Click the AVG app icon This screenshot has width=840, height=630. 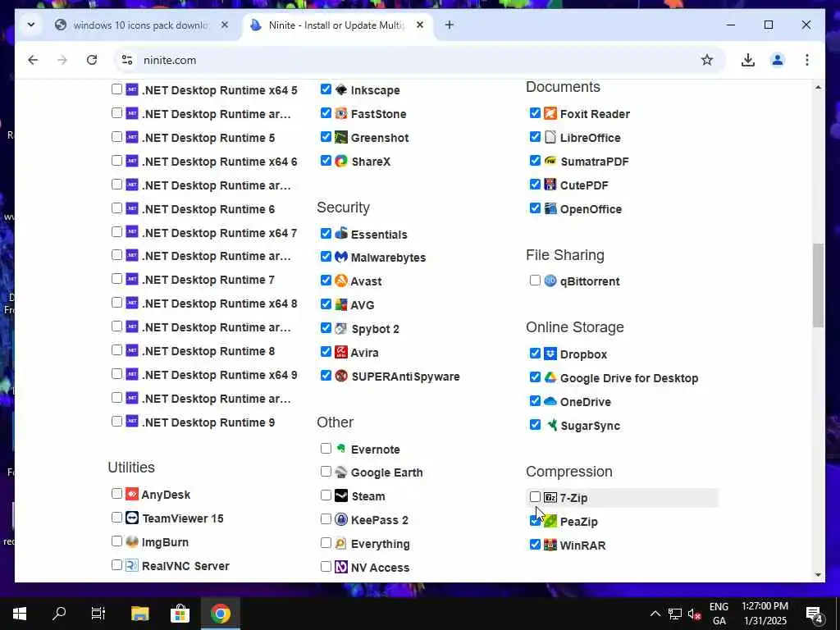tap(341, 304)
